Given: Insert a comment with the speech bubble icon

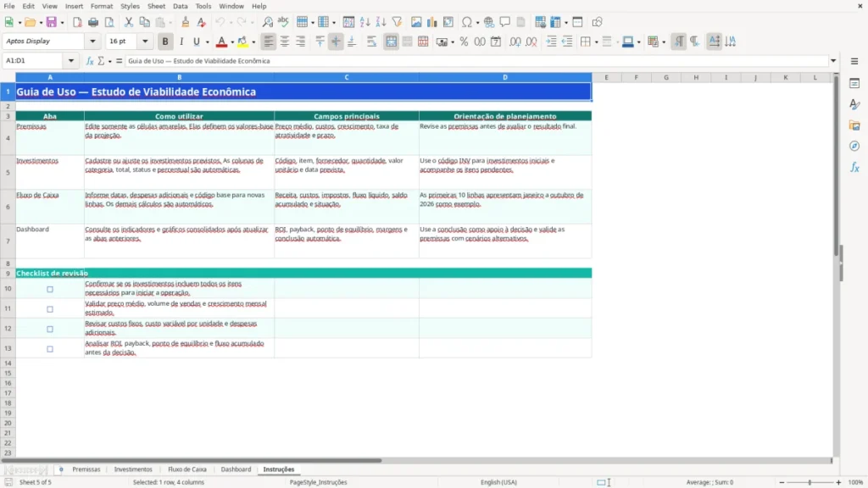Looking at the screenshot, I should [x=505, y=22].
